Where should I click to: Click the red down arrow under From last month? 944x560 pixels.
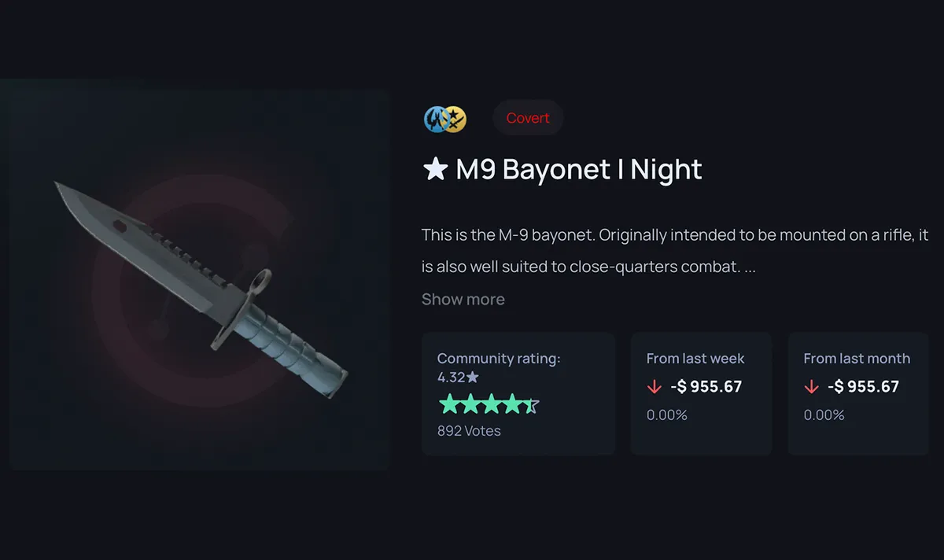point(811,387)
